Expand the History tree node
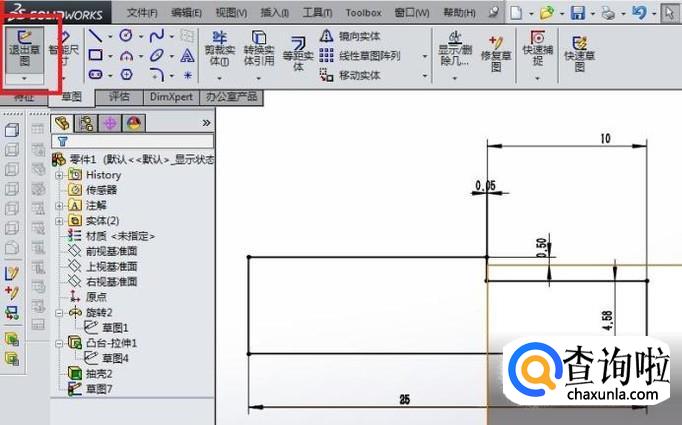The image size is (682, 425). [59, 175]
